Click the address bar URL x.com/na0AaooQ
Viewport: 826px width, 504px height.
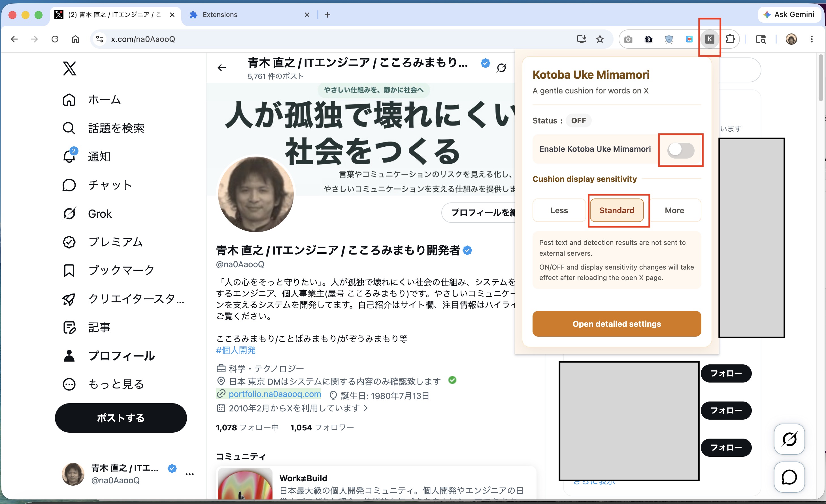[x=143, y=39]
